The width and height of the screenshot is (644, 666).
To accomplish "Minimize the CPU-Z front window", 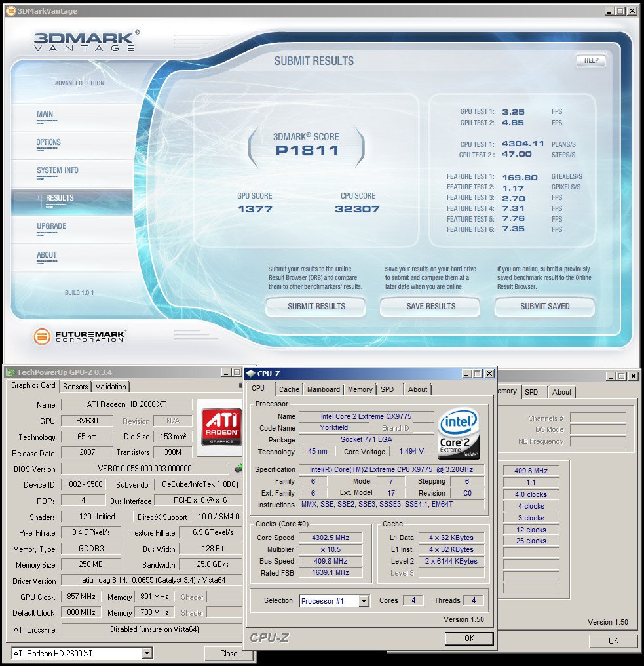I will [x=466, y=374].
